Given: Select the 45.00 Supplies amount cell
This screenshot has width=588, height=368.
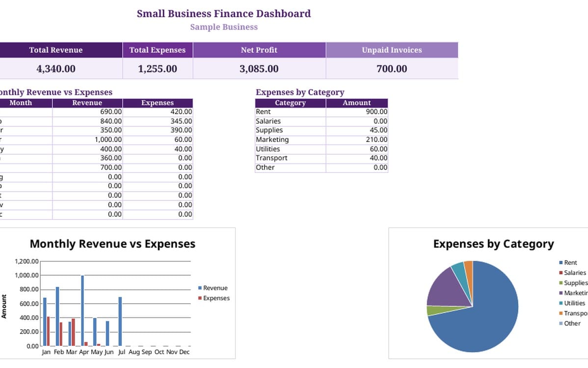Looking at the screenshot, I should 357,130.
